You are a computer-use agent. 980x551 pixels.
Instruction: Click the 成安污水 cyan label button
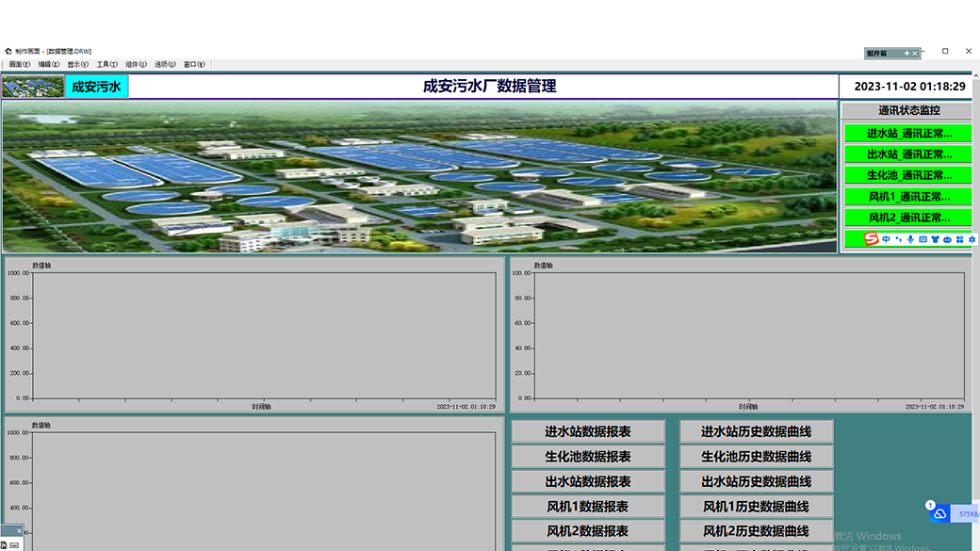[96, 87]
